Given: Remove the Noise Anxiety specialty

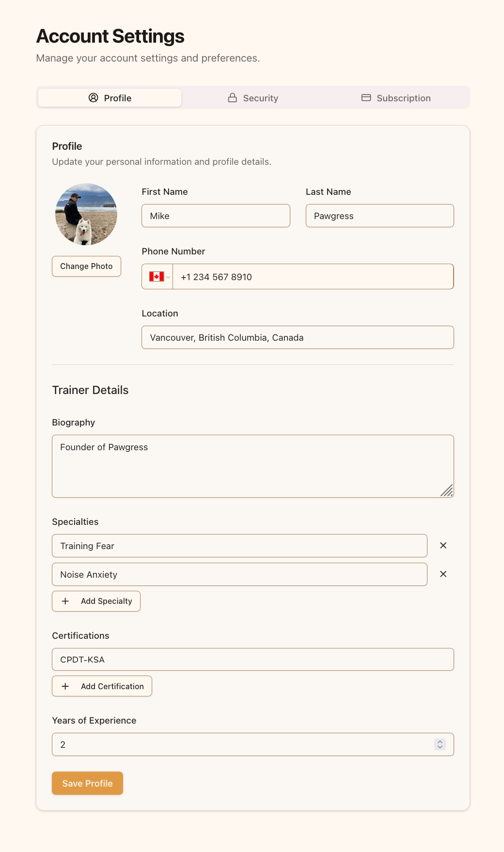Looking at the screenshot, I should click(443, 574).
